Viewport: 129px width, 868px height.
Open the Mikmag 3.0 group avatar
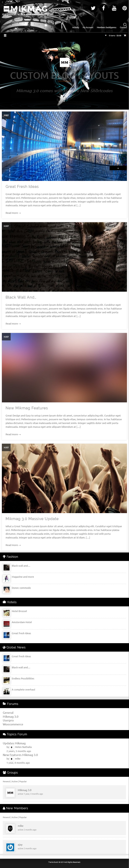(10, 793)
